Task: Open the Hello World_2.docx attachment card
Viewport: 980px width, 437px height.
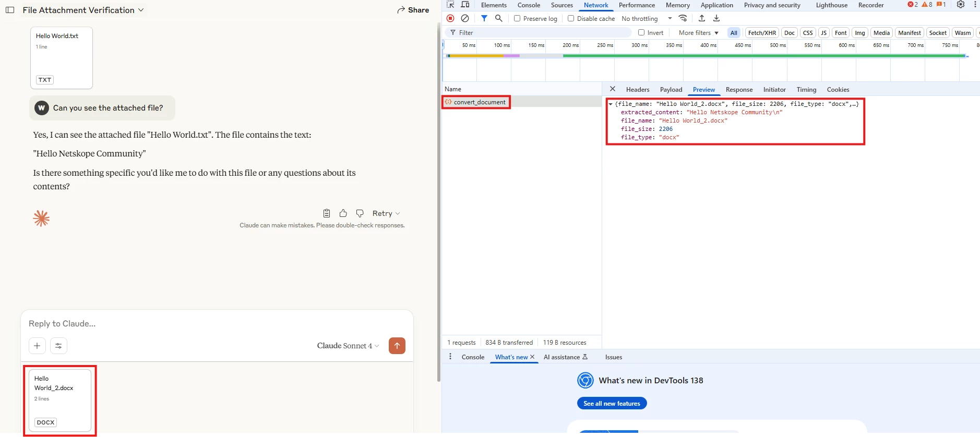Action: pos(60,400)
